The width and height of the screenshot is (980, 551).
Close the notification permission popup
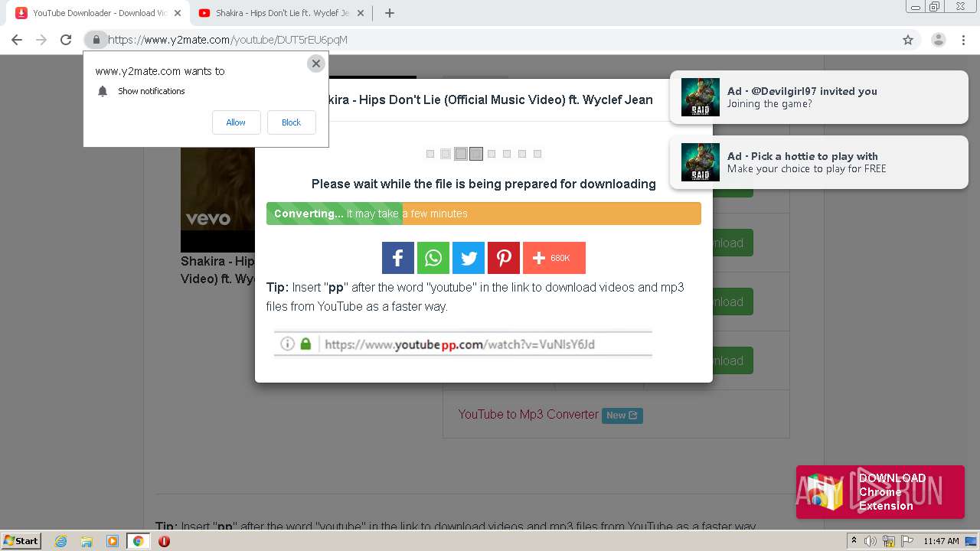coord(315,64)
